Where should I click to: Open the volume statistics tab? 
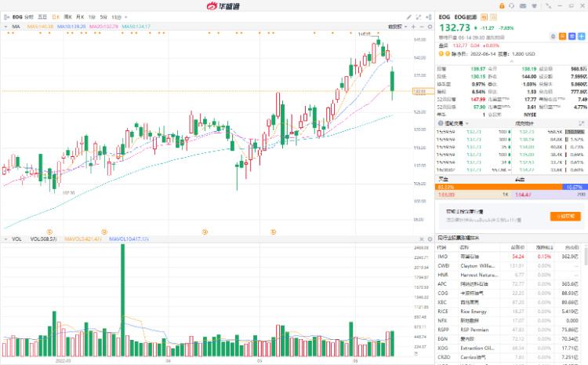(524, 123)
